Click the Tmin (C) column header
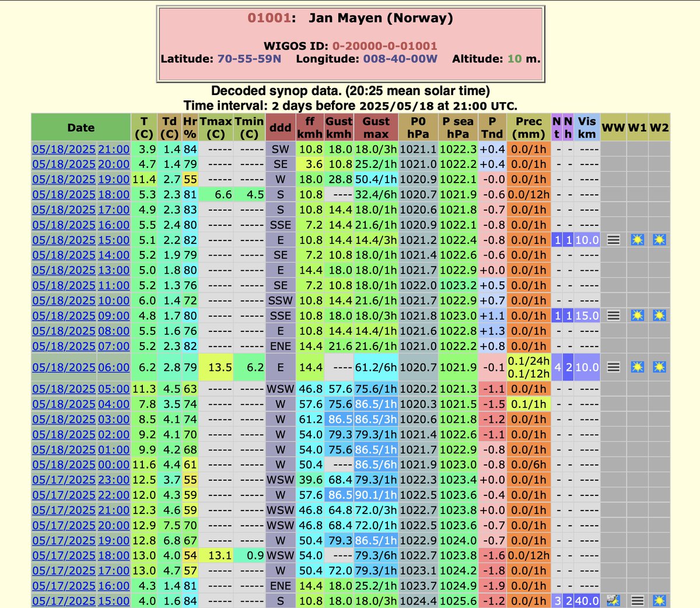 coord(249,128)
